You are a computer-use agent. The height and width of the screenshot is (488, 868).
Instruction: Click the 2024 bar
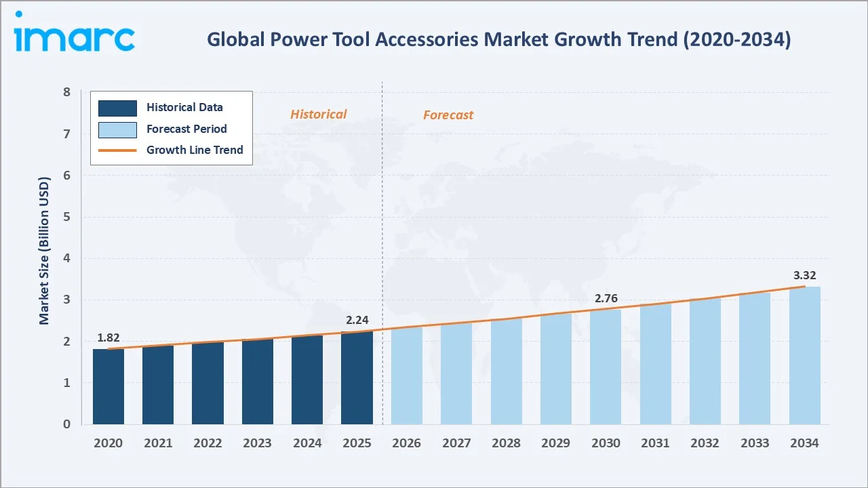coord(307,380)
